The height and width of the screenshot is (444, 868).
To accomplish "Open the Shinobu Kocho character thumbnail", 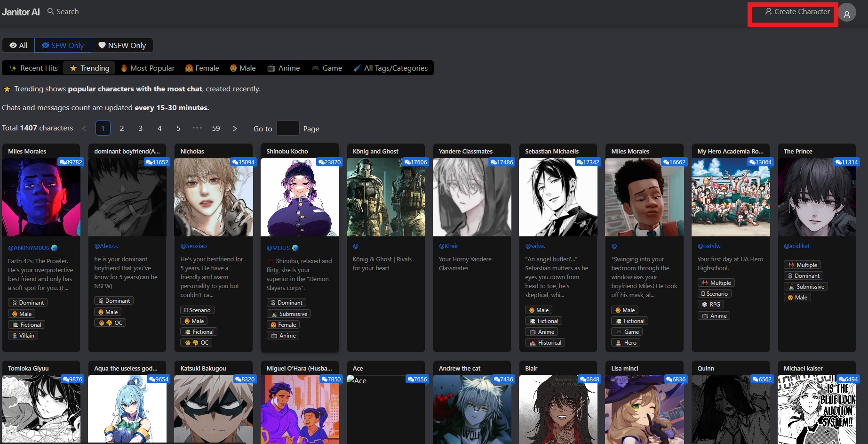I will [300, 197].
